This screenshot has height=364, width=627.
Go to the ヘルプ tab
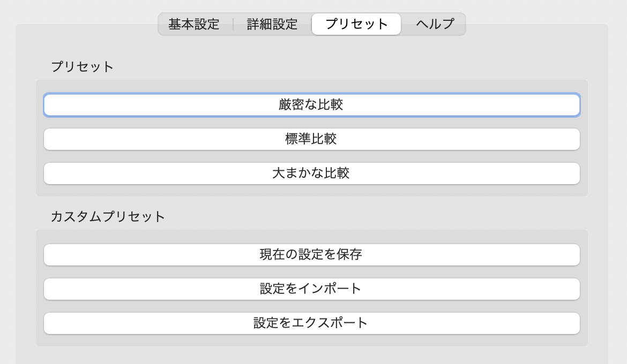click(x=435, y=24)
